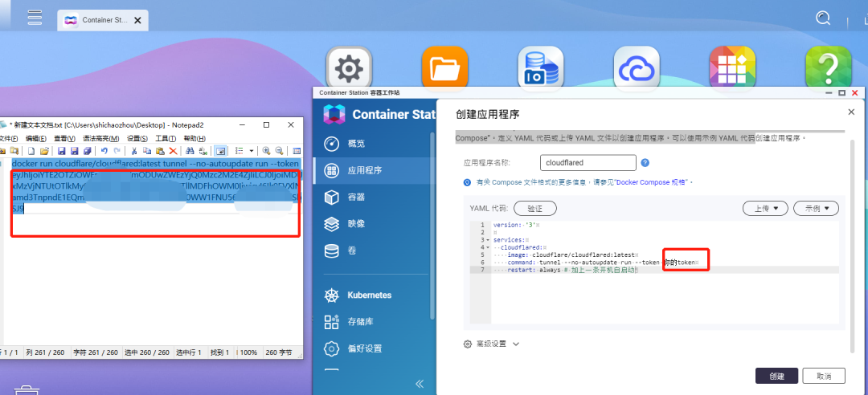Click the 验证 validate button

(534, 208)
